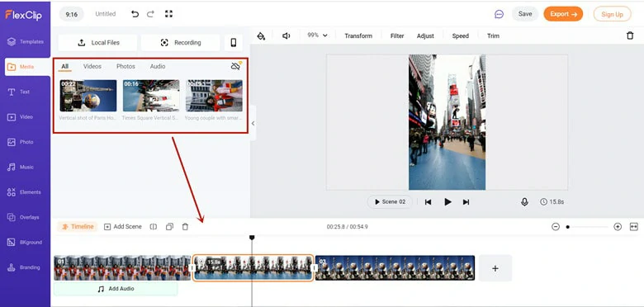Switch to the All media tab
Screen dimensions: 644x307
click(65, 67)
